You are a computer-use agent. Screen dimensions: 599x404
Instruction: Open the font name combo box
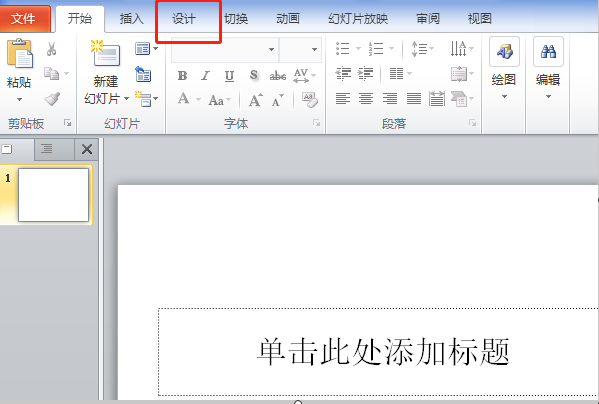point(225,49)
